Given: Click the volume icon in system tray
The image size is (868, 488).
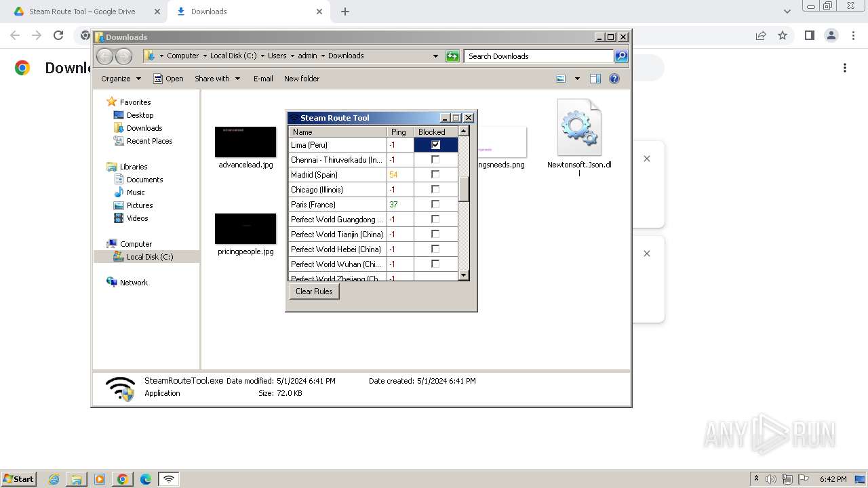Looking at the screenshot, I should (771, 479).
